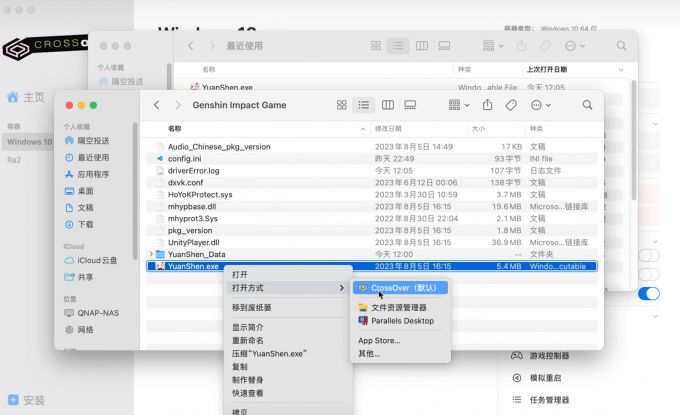Switch to column view in Genshin Impact Game window
This screenshot has height=415, width=680.
point(388,105)
